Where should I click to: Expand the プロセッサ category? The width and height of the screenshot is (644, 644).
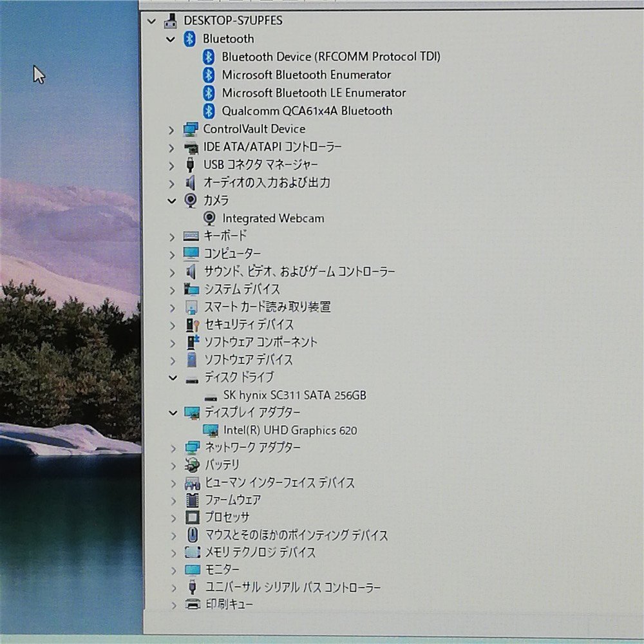tap(174, 518)
